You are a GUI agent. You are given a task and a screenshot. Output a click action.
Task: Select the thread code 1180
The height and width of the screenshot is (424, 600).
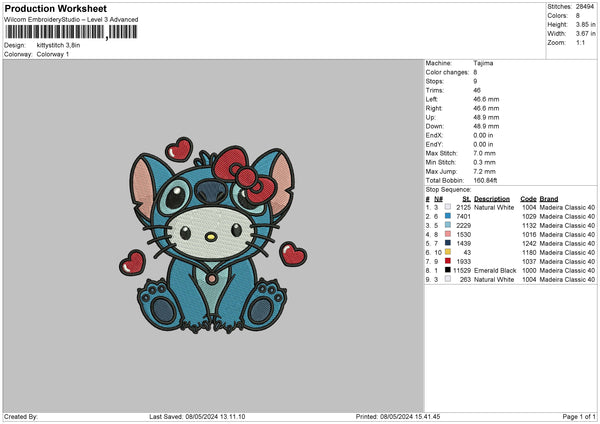529,253
